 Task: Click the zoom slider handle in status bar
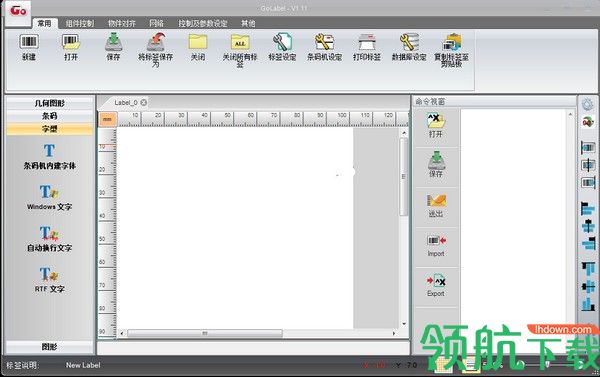pos(547,364)
